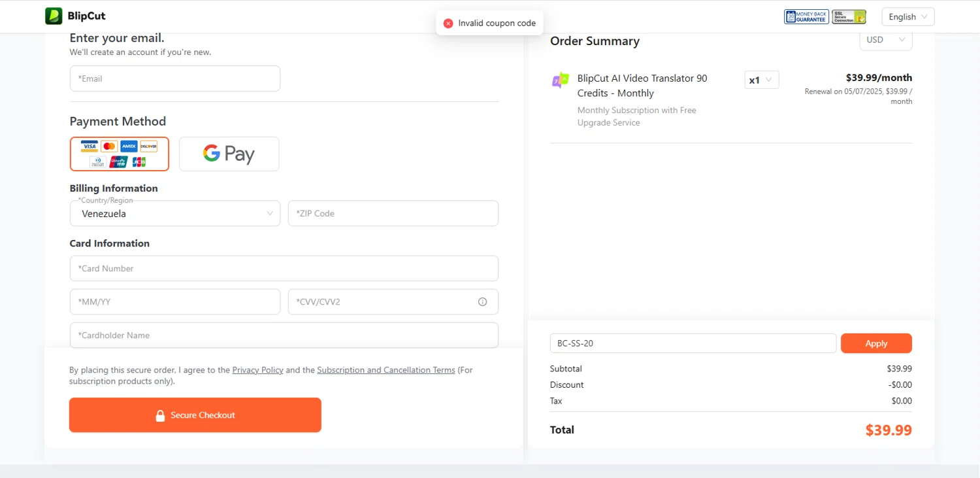Click the Renewal on 05/07/2025 text
The width and height of the screenshot is (980, 478).
(x=858, y=96)
